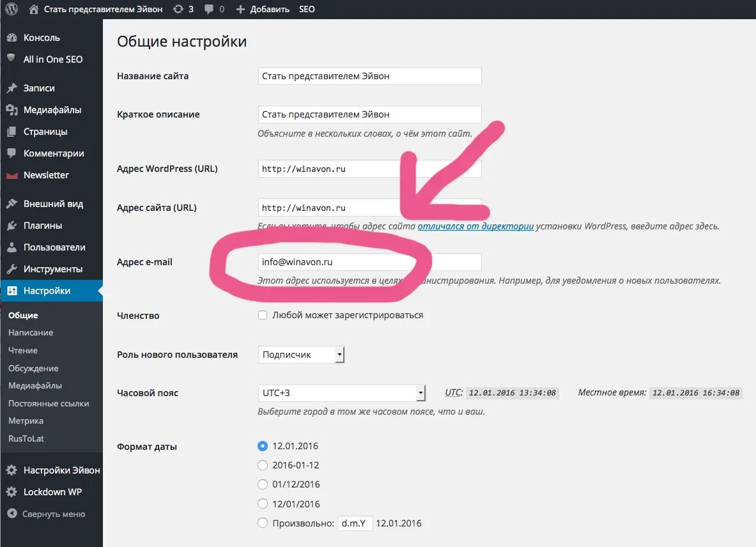Image resolution: width=756 pixels, height=547 pixels.
Task: Click the Пользователи user icon
Action: click(12, 247)
